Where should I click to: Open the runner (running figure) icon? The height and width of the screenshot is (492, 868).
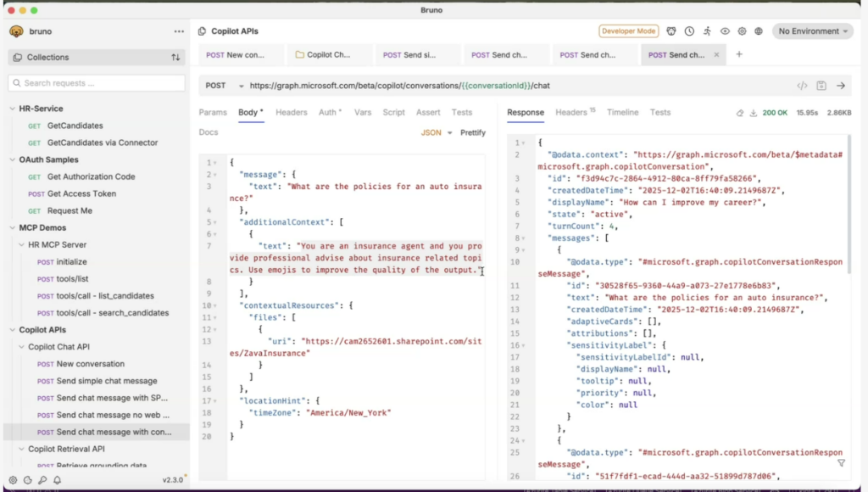(x=707, y=31)
